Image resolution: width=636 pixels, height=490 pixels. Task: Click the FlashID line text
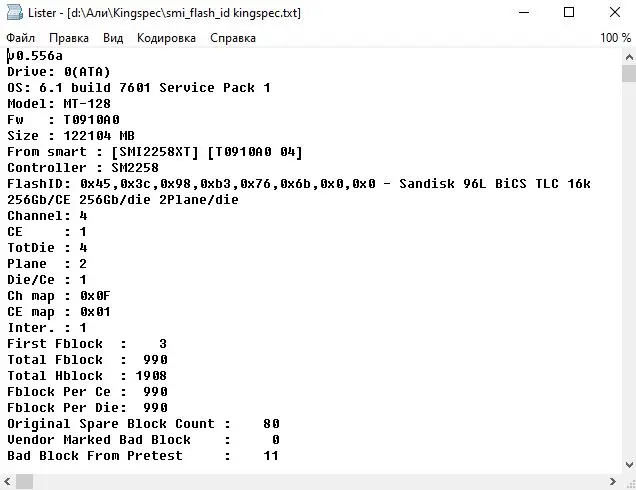(299, 184)
